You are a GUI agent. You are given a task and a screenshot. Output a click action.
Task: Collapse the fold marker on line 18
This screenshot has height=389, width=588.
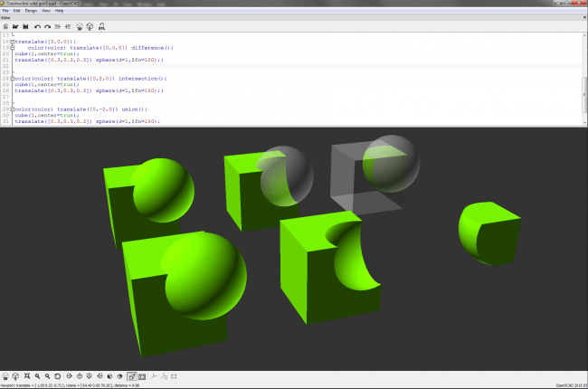(13, 42)
